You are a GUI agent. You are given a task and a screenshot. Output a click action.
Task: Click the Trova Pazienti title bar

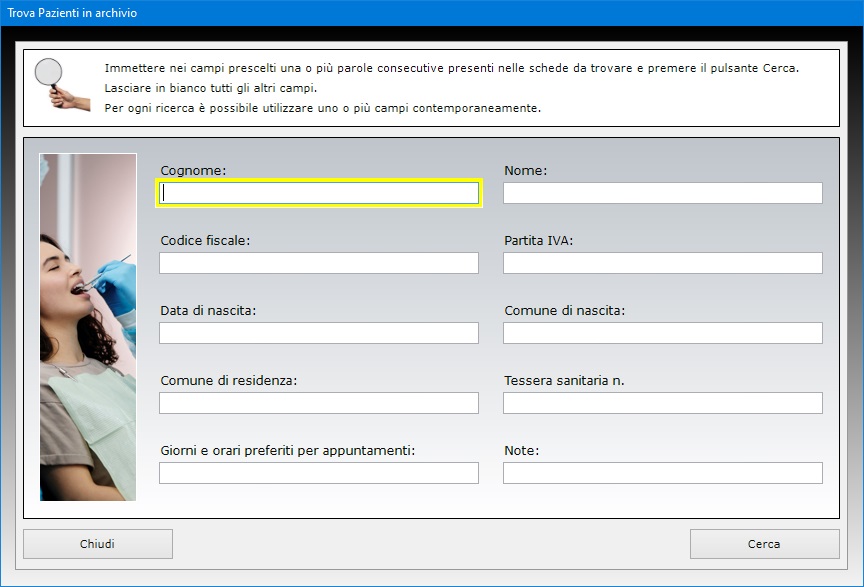(432, 13)
